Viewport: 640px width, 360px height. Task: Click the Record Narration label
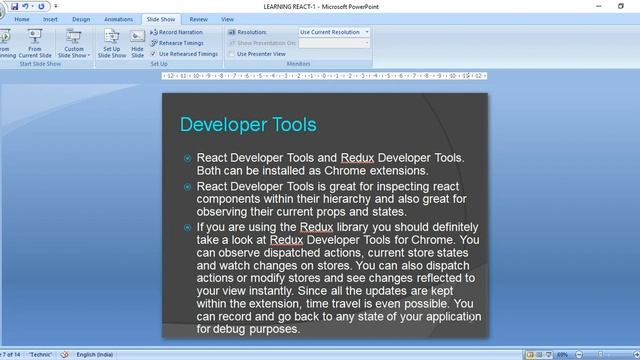click(x=181, y=32)
